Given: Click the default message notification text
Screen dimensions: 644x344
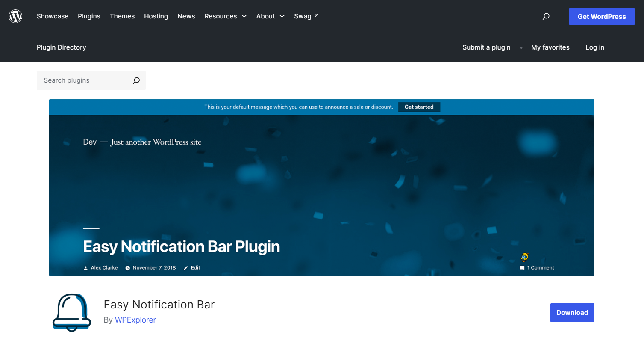Looking at the screenshot, I should click(299, 107).
